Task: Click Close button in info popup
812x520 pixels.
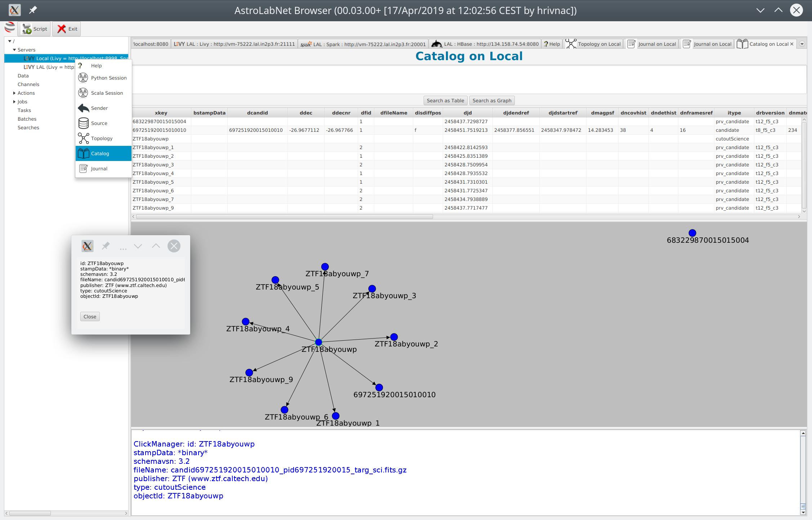Action: 90,317
